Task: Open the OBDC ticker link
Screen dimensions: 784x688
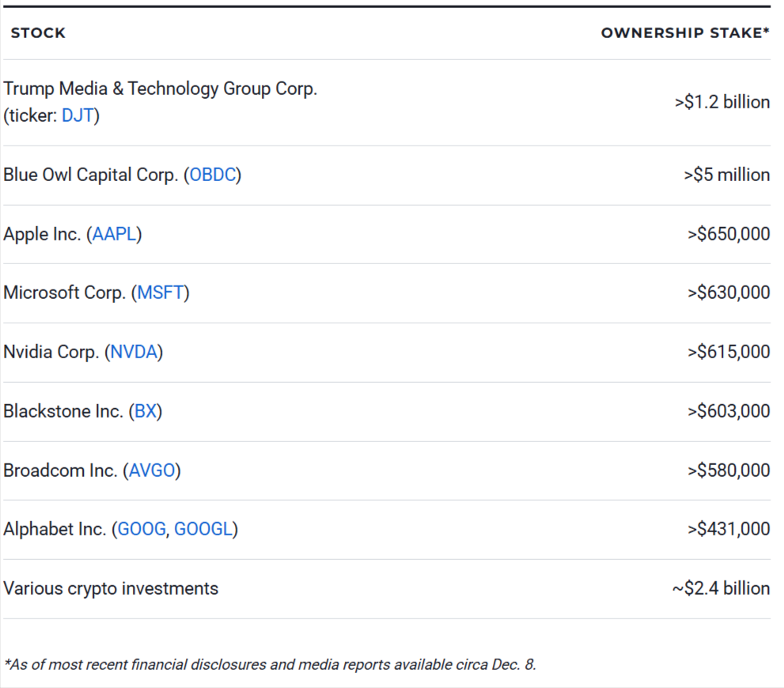Action: click(213, 175)
